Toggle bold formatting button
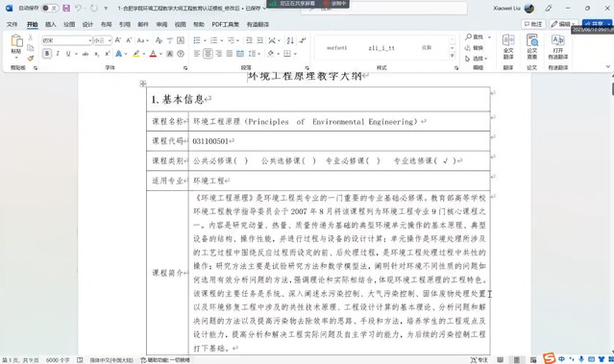The height and width of the screenshot is (364, 614). pyautogui.click(x=46, y=54)
